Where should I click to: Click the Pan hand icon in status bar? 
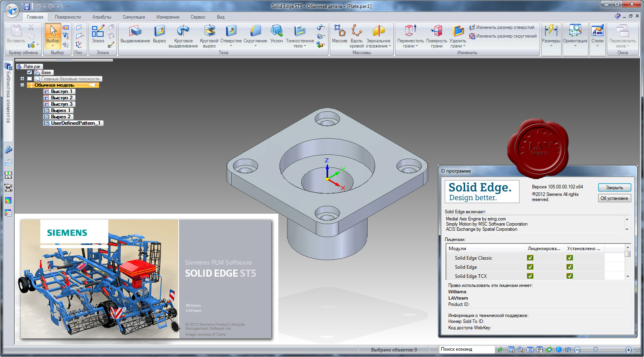coord(540,350)
